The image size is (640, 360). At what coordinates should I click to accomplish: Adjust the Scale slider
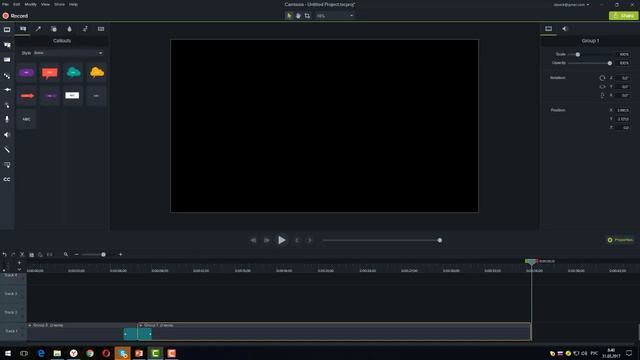(x=578, y=54)
